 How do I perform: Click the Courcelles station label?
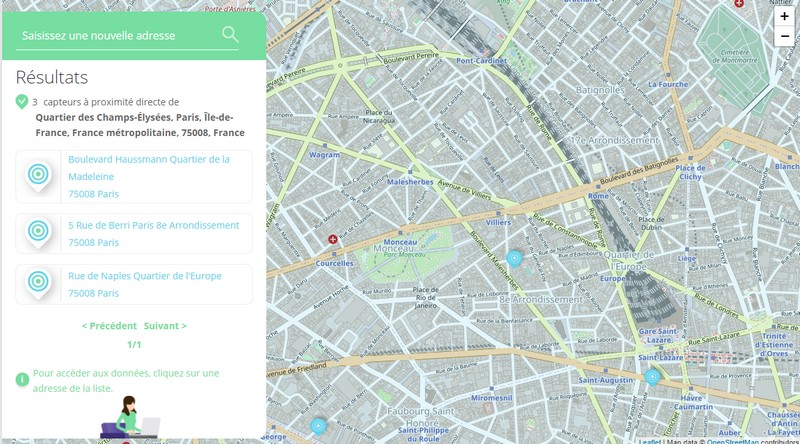(334, 263)
